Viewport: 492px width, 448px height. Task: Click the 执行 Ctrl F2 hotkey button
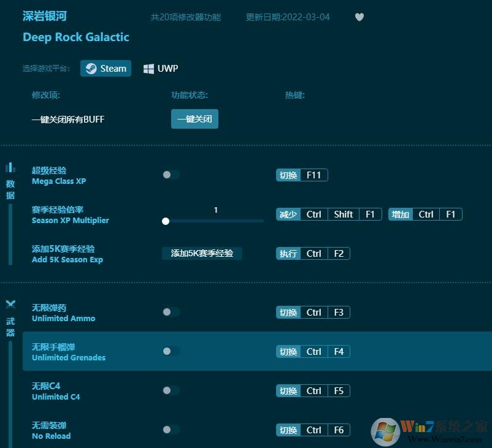pos(313,253)
